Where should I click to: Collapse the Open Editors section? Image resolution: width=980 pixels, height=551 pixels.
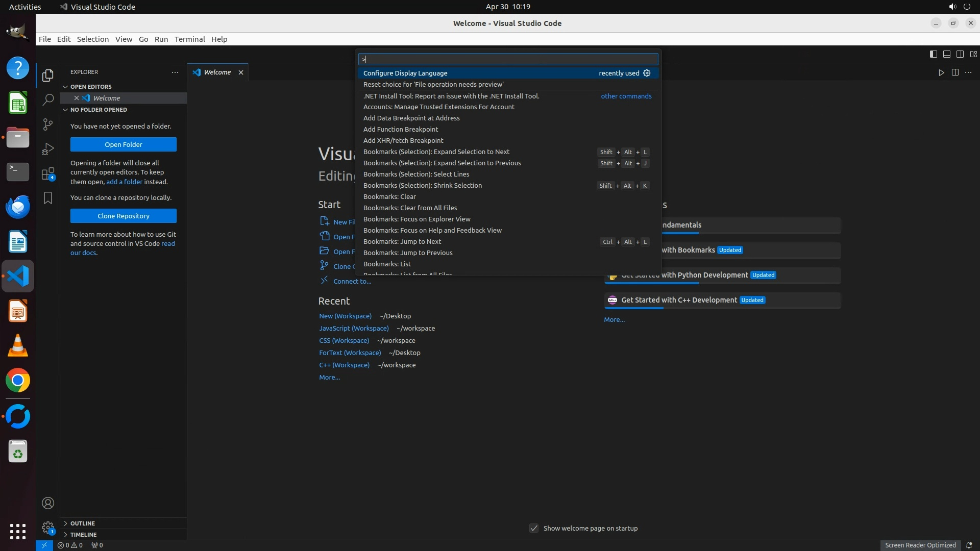coord(91,87)
